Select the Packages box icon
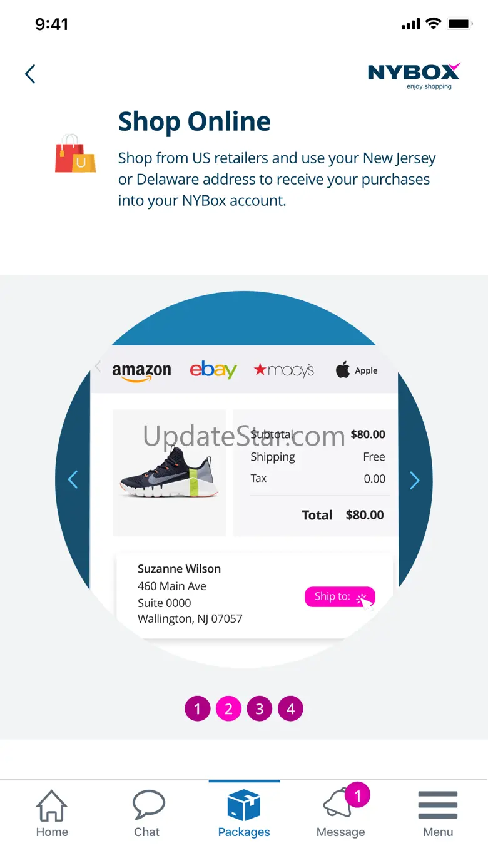This screenshot has width=488, height=868. pyautogui.click(x=244, y=805)
